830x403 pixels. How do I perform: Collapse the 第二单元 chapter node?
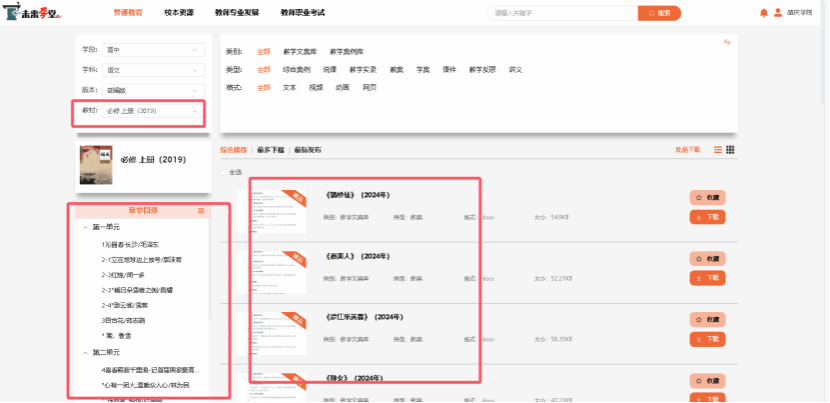(x=85, y=353)
